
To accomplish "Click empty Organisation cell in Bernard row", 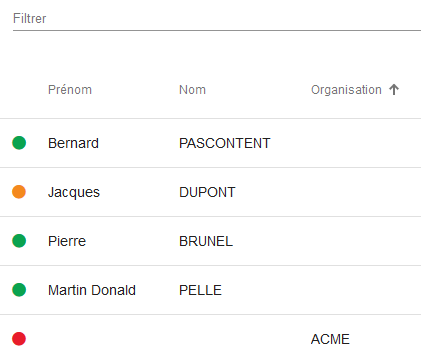I will [363, 143].
